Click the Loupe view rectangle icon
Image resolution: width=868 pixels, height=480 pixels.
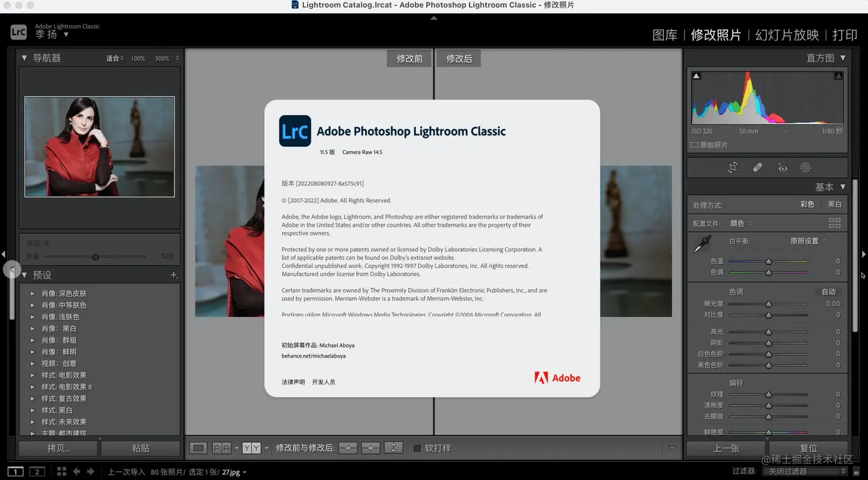tap(198, 448)
